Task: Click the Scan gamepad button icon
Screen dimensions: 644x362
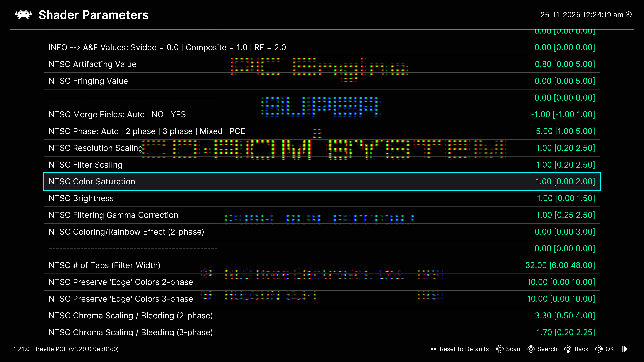Action: pos(499,349)
